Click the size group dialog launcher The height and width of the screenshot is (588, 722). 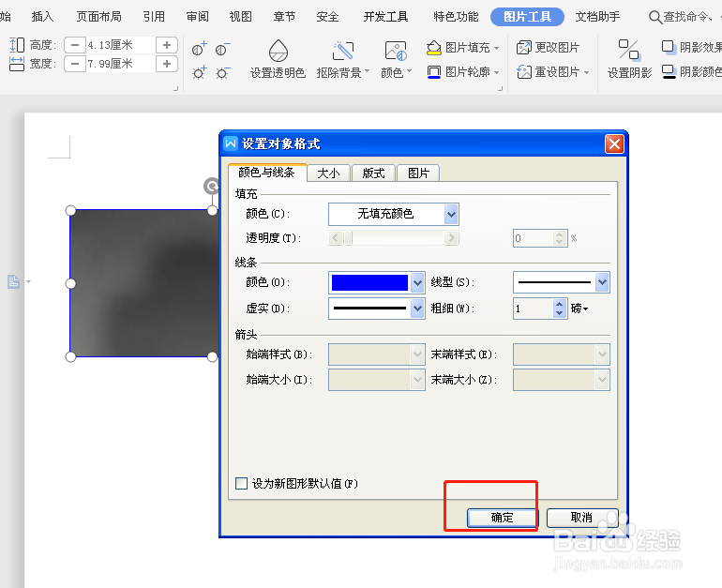point(175,88)
